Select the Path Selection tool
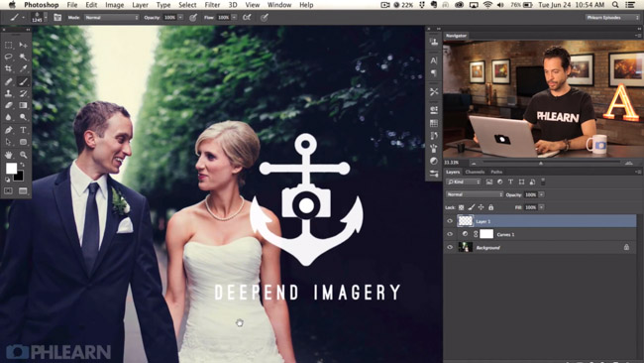644x363 pixels. 9,142
